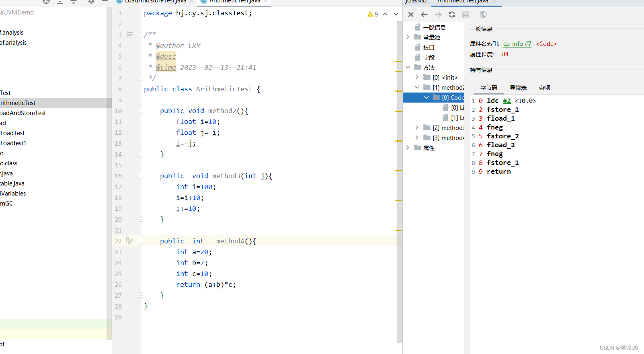Image resolution: width=644 pixels, height=354 pixels.
Task: Click the 字段 file icon in tree
Action: [418, 57]
